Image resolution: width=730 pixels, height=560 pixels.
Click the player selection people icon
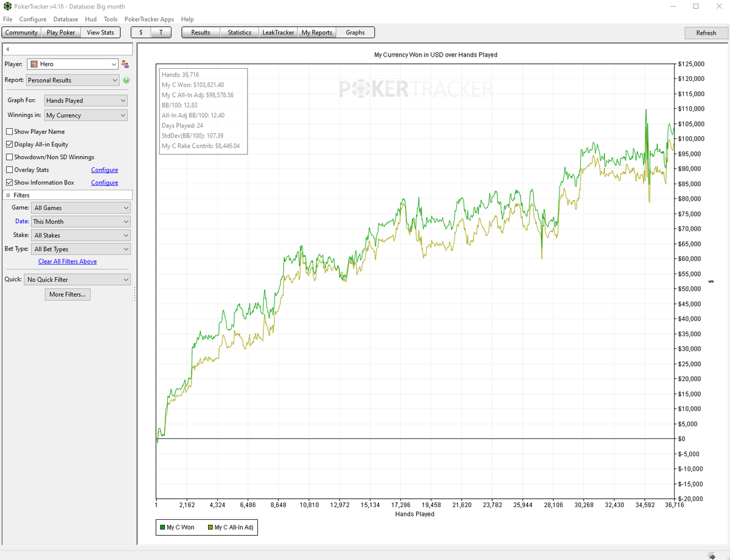tap(125, 64)
